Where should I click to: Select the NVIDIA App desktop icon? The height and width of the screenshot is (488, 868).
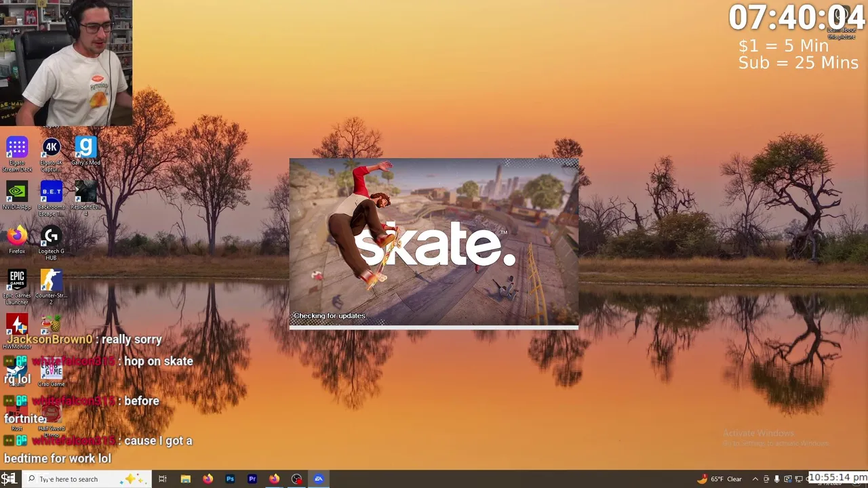[17, 197]
